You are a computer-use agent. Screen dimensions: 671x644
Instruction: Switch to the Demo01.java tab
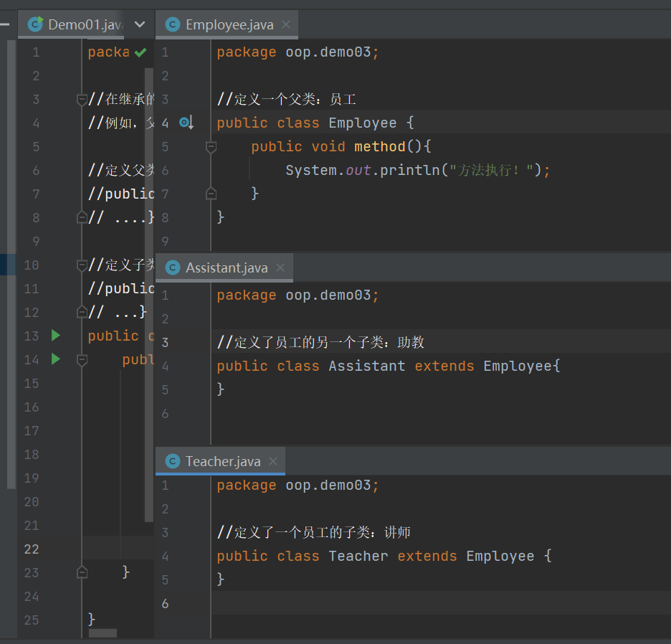point(76,25)
